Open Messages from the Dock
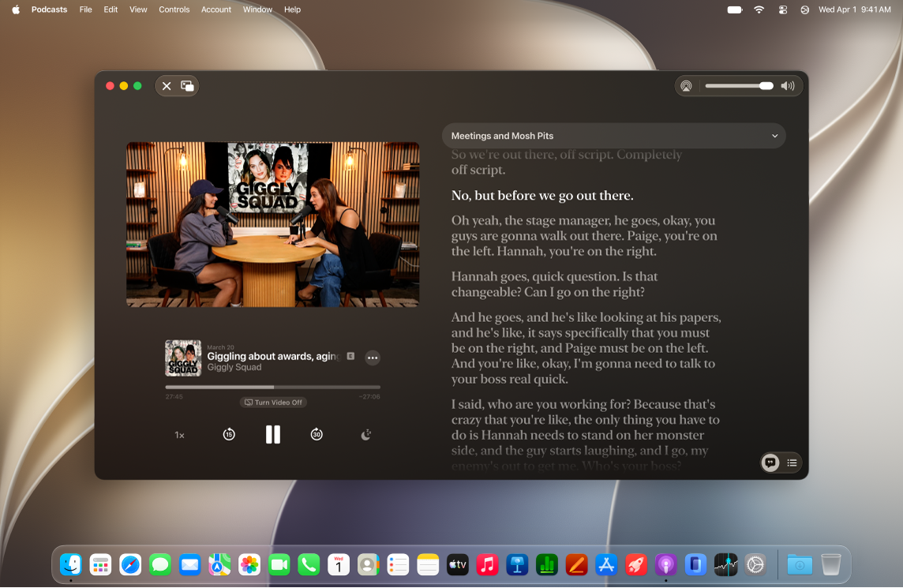This screenshot has height=588, width=903. click(160, 565)
